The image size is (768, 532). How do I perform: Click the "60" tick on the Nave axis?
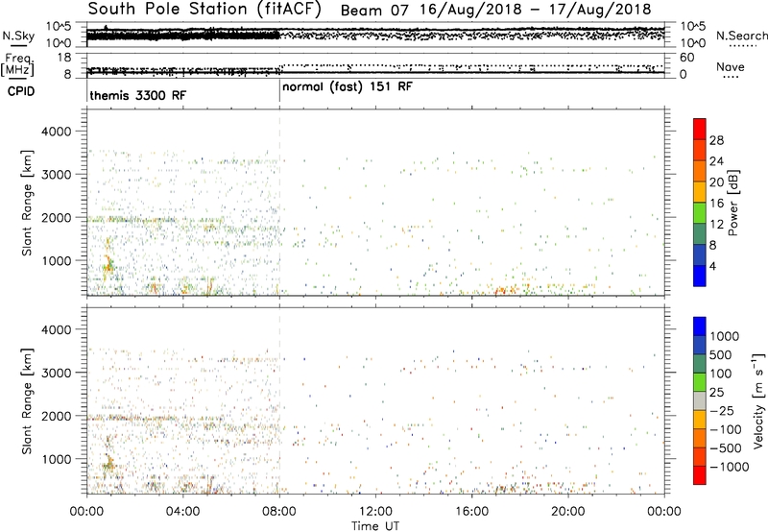point(686,58)
